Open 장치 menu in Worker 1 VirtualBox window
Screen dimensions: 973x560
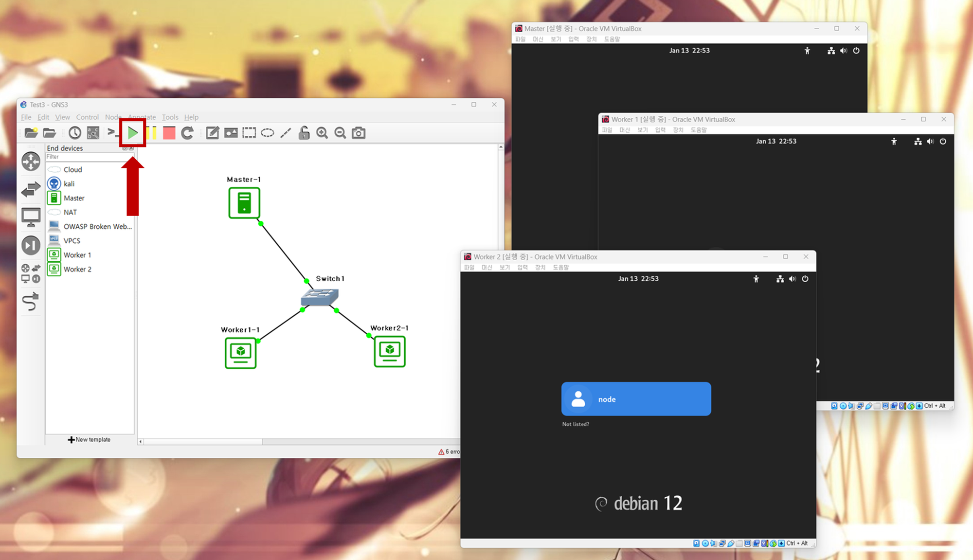click(x=678, y=130)
